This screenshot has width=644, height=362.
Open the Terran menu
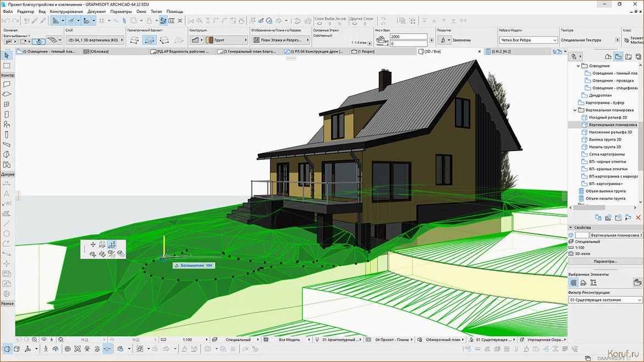[x=157, y=12]
